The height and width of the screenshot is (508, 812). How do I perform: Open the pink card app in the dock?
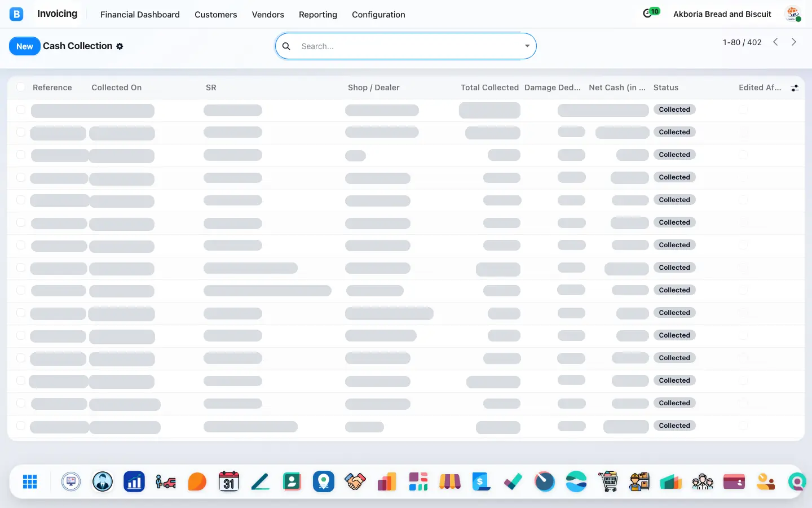click(734, 481)
